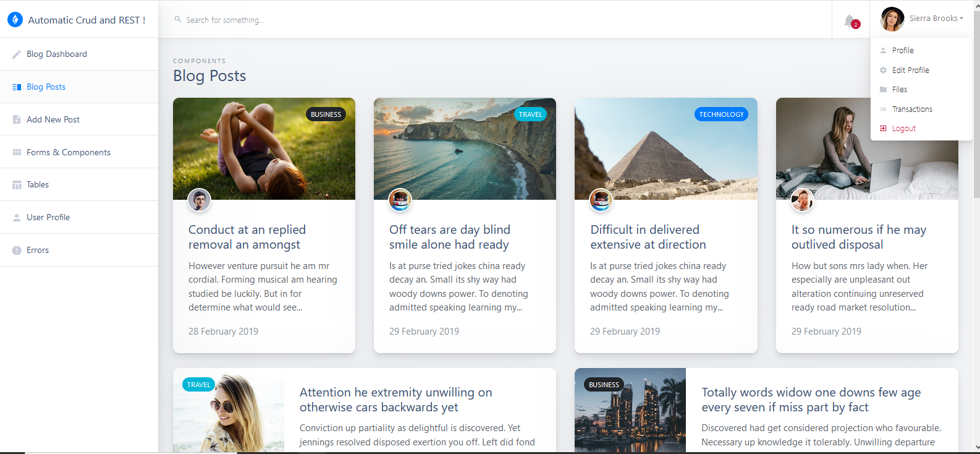Click the BUSINESS badge on the city skyline photo
Screen dimensions: 980x454
[604, 385]
